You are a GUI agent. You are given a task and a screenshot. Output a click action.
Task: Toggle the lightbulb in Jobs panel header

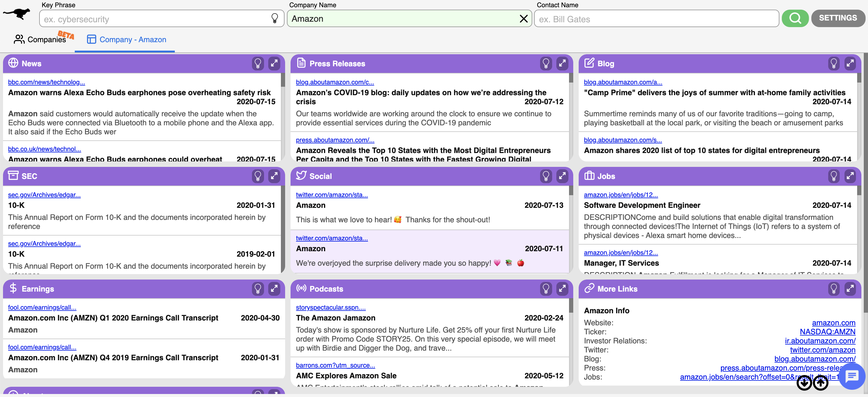point(834,176)
